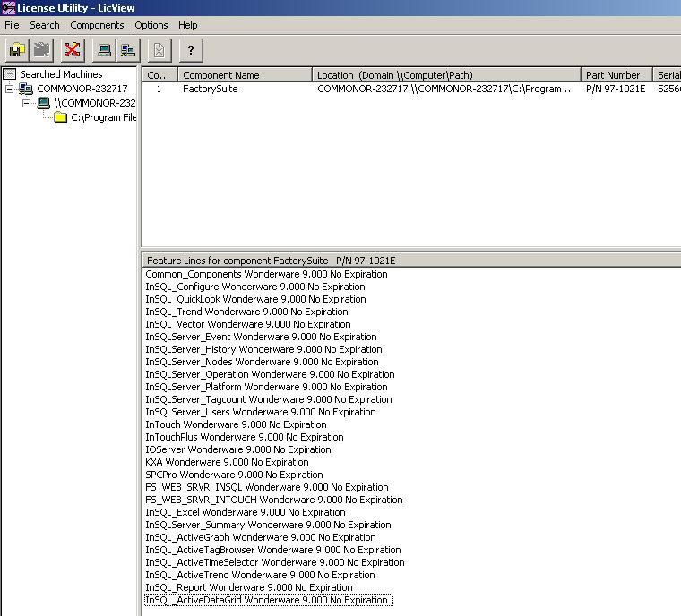Open the Help menu

click(188, 25)
